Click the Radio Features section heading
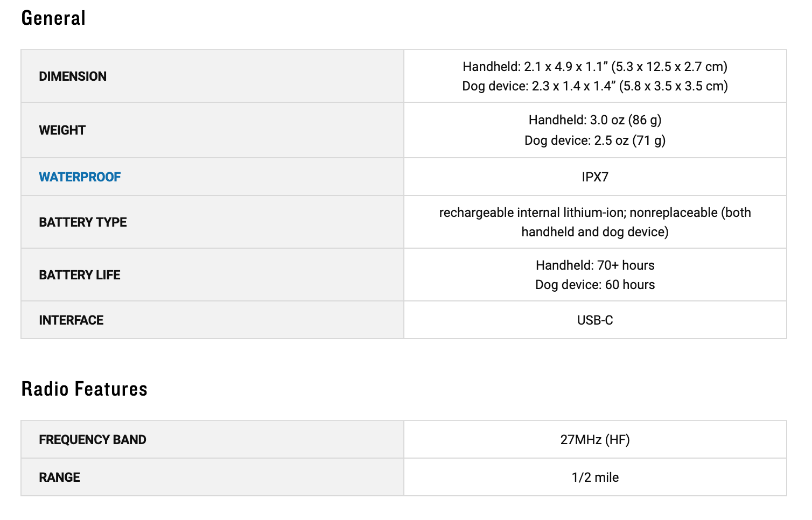This screenshot has width=812, height=520. [84, 389]
